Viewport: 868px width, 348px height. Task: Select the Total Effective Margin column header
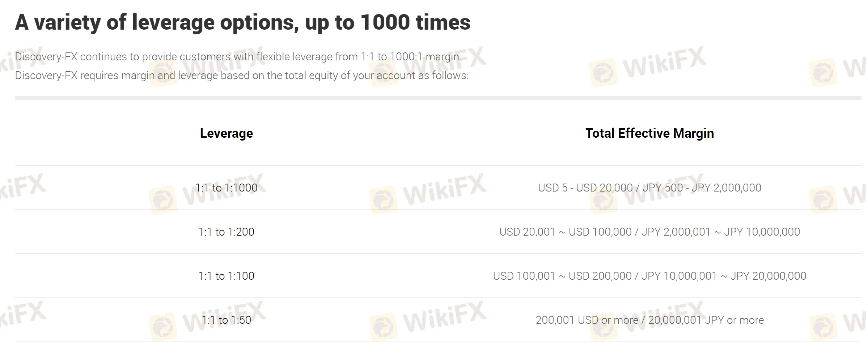[x=649, y=133]
